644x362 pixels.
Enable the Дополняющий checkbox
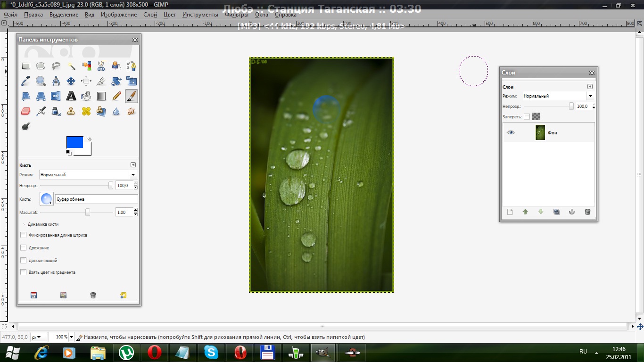point(24,260)
